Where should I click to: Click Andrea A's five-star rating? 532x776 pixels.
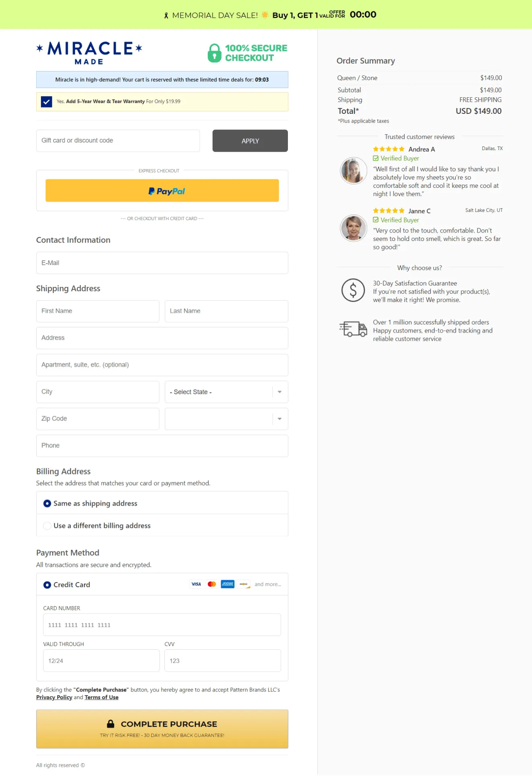coord(389,149)
